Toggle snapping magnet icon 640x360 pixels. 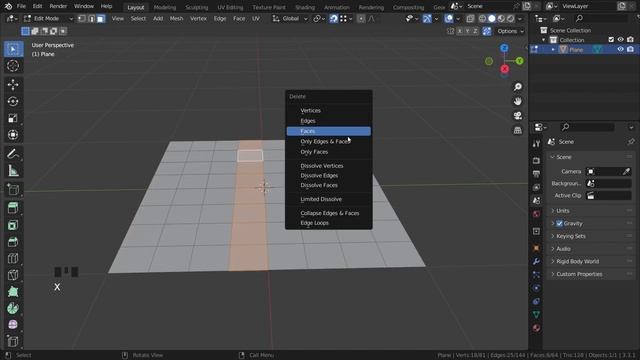coord(333,19)
